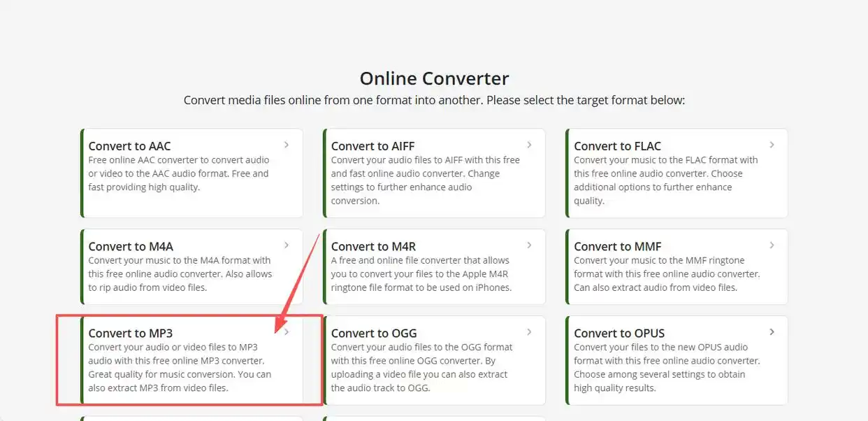Viewport: 868px width, 421px height.
Task: Click the MMF ringtone description text
Action: [667, 274]
